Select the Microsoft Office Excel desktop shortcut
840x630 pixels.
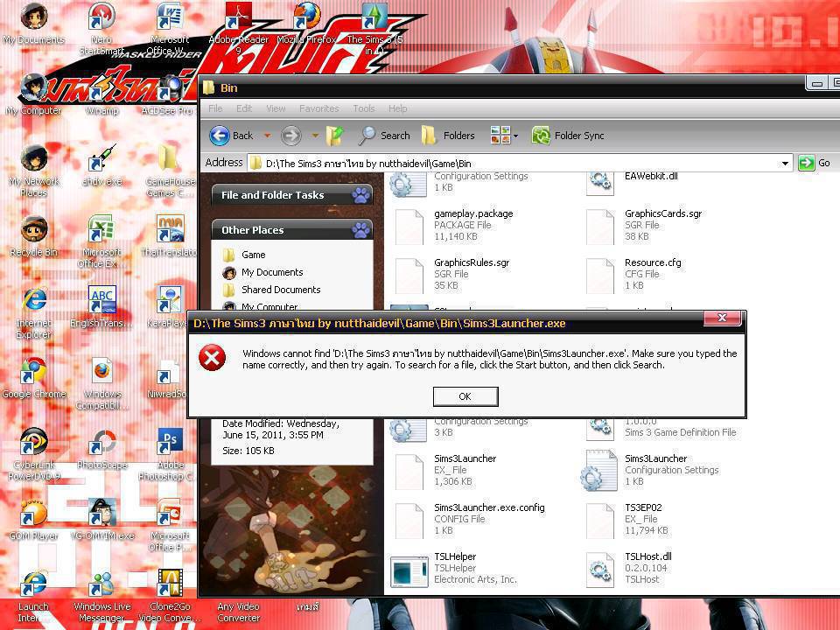tap(101, 241)
